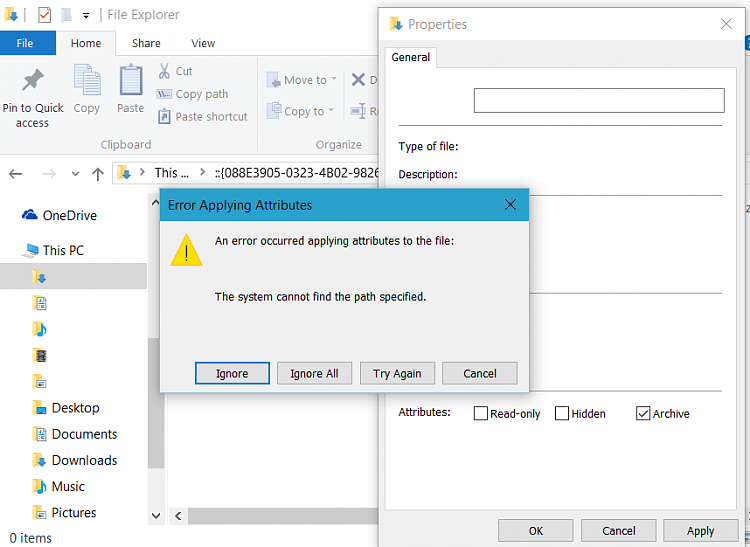Image resolution: width=750 pixels, height=547 pixels.
Task: Click Paste shortcut in ribbon
Action: click(x=202, y=117)
